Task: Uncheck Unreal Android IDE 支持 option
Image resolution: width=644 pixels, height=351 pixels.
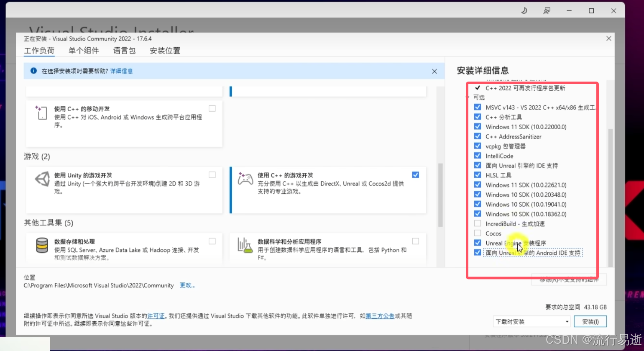Action: 478,253
